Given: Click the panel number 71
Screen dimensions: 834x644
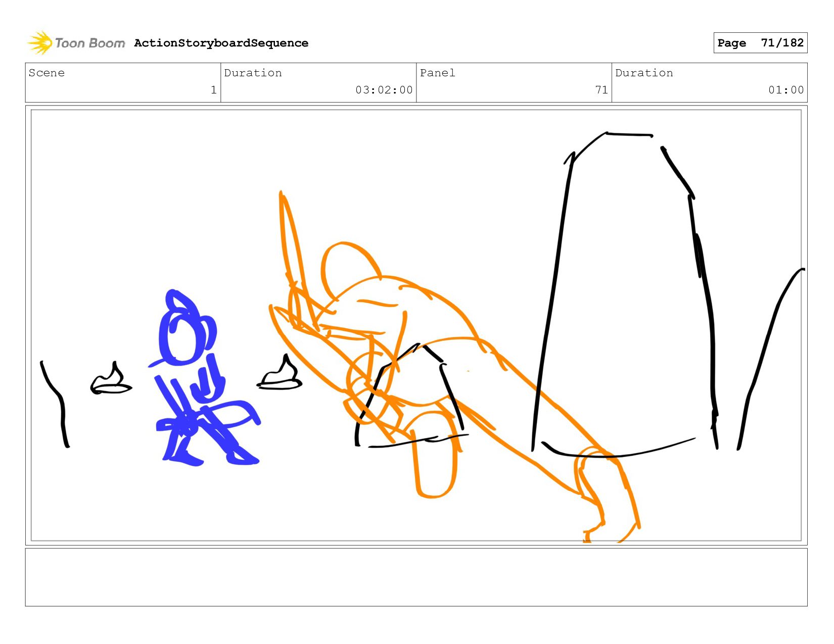Looking at the screenshot, I should click(x=601, y=90).
